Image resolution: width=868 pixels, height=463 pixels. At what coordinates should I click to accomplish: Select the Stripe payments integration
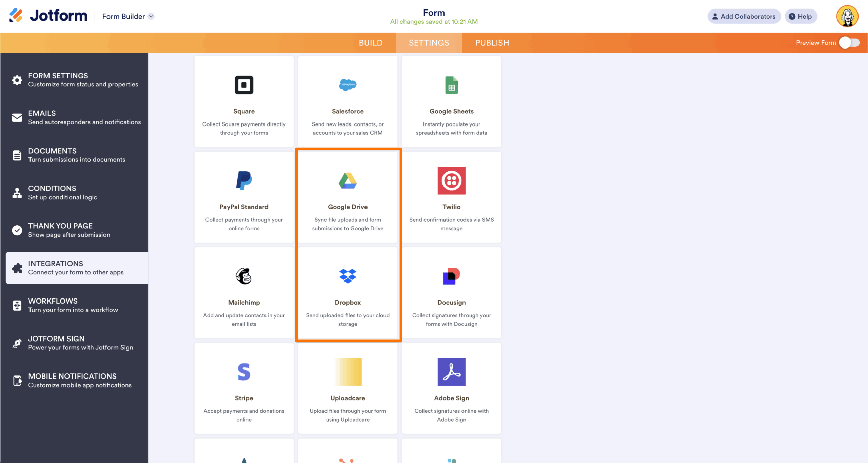[x=243, y=372]
